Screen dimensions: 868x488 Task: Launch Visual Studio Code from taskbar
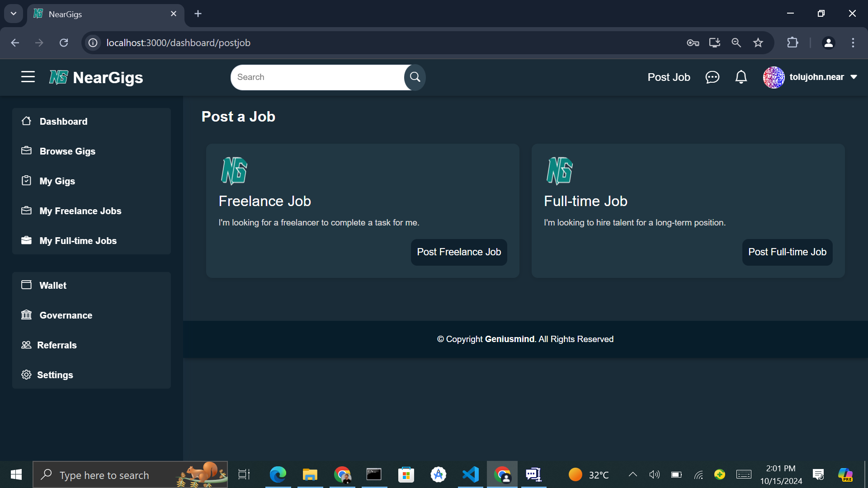click(470, 474)
